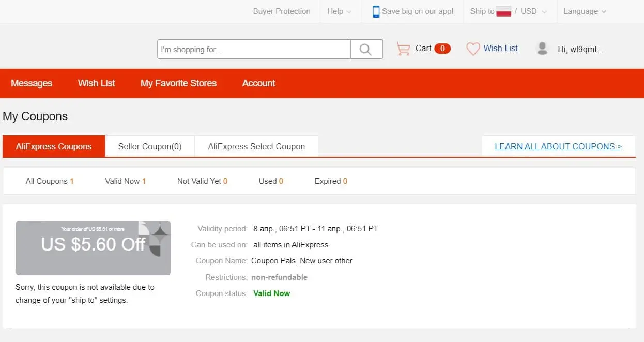Viewport: 644px width, 342px height.
Task: Click the cart count badge
Action: coord(442,49)
